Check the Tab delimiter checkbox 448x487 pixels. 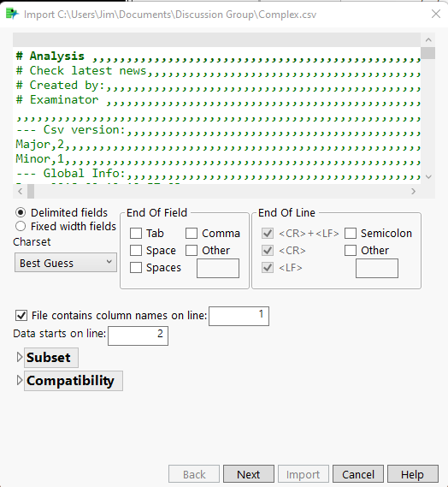(x=136, y=234)
